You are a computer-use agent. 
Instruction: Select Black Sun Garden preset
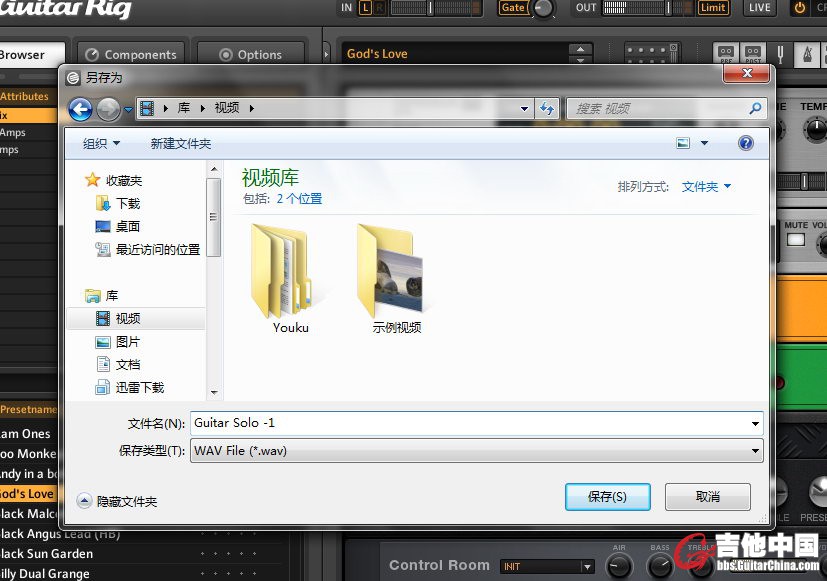[46, 554]
